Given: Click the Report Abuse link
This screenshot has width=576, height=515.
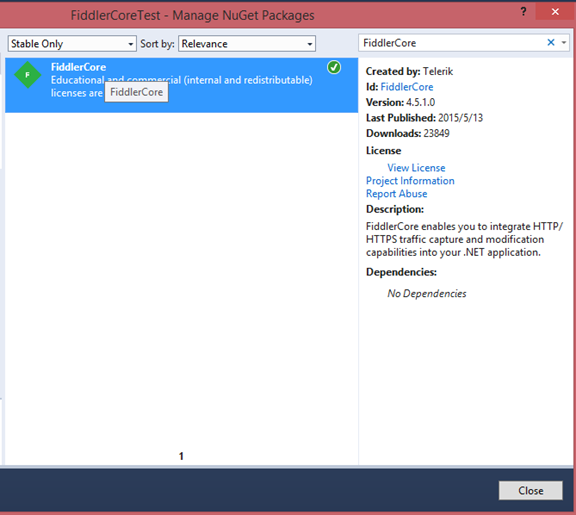Looking at the screenshot, I should click(x=396, y=194).
